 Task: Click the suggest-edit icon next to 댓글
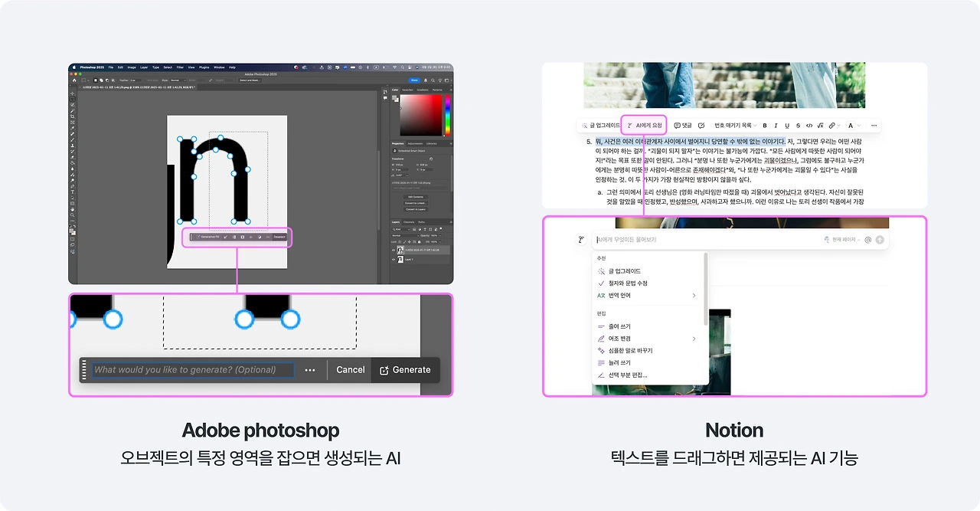tap(701, 125)
